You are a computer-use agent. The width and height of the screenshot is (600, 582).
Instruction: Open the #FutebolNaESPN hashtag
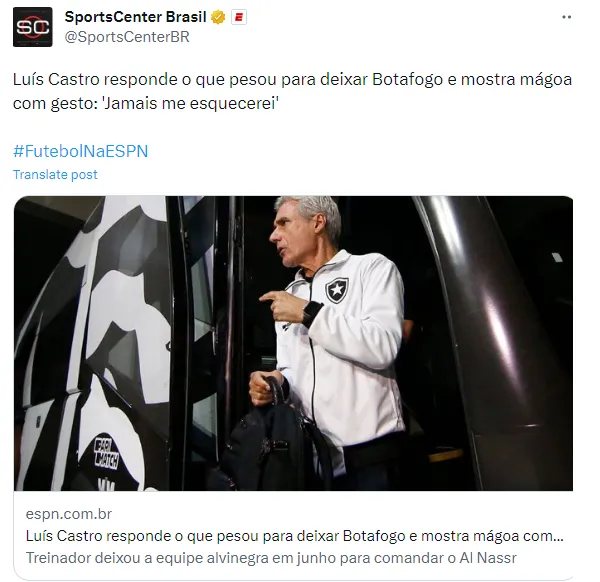pos(81,151)
